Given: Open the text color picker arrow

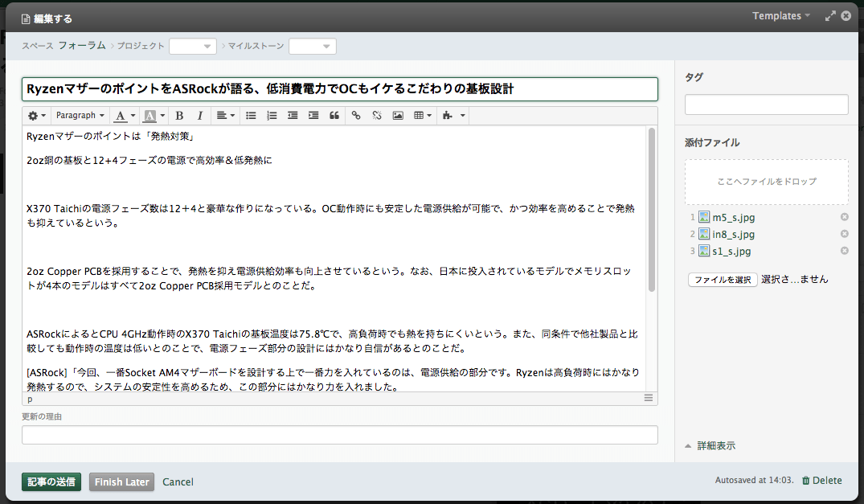Looking at the screenshot, I should click(x=133, y=116).
